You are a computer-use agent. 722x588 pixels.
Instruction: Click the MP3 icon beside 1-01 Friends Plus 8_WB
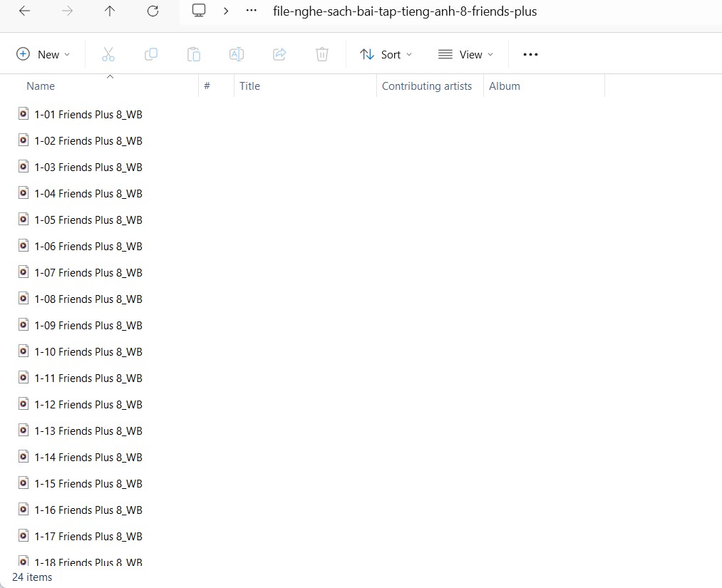(x=24, y=114)
